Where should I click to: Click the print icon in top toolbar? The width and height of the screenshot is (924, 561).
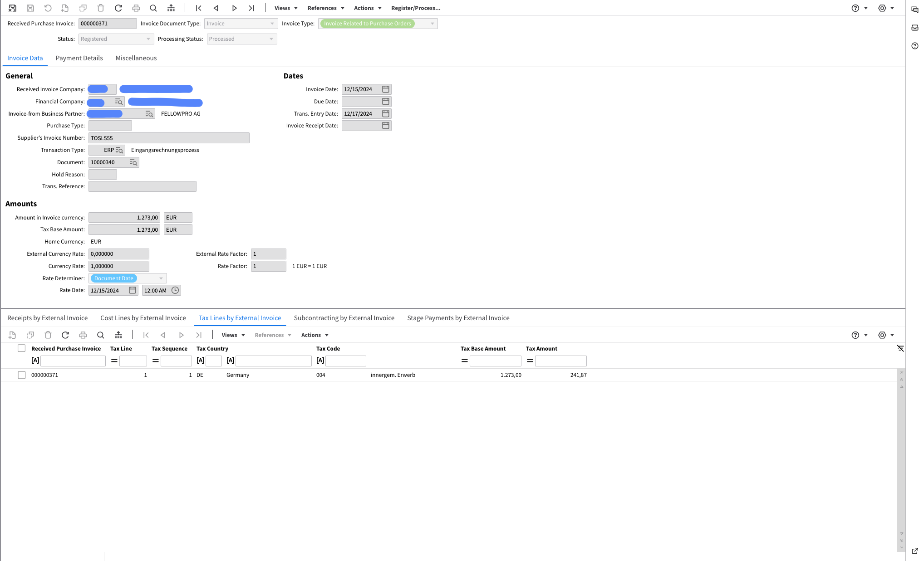coord(136,8)
